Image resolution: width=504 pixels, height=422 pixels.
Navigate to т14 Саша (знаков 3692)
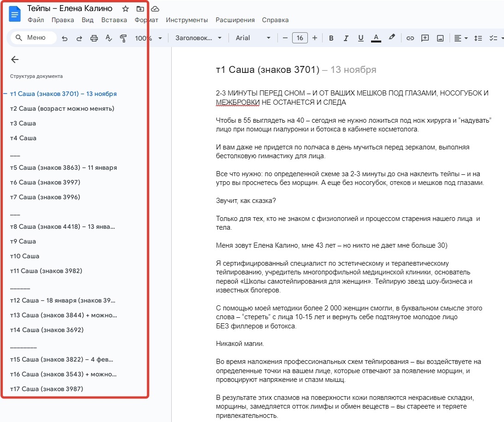(47, 330)
